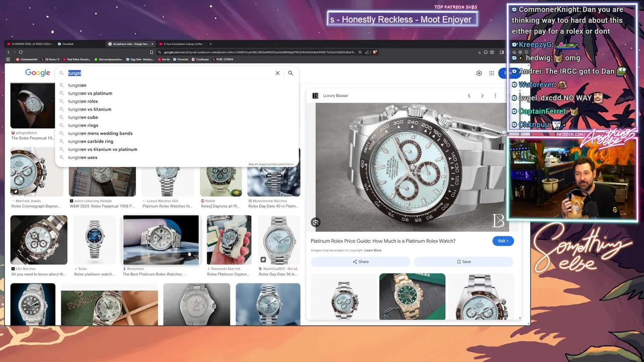Open the 'Fatal Police Shootin...' bookmark
The width and height of the screenshot is (644, 362).
pyautogui.click(x=76, y=59)
